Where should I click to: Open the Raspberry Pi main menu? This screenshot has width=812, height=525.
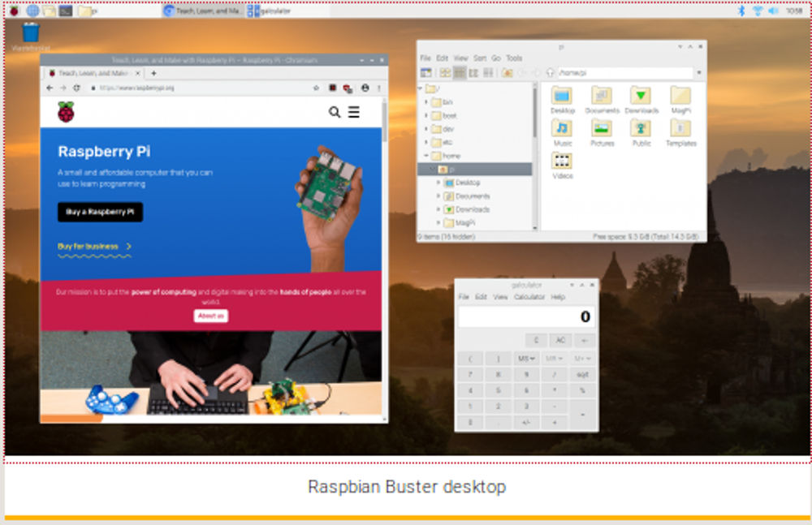[14, 11]
